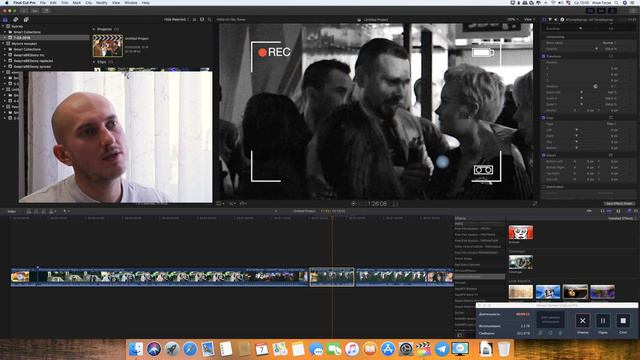Click the browser search magnifier icon
This screenshot has height=360, width=640.
coord(209,19)
